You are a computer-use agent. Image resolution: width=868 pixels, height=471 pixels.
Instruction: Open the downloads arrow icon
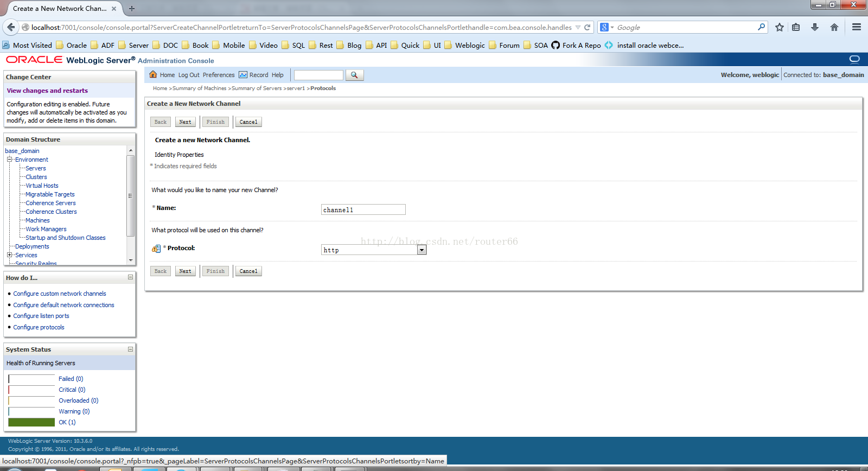point(815,27)
